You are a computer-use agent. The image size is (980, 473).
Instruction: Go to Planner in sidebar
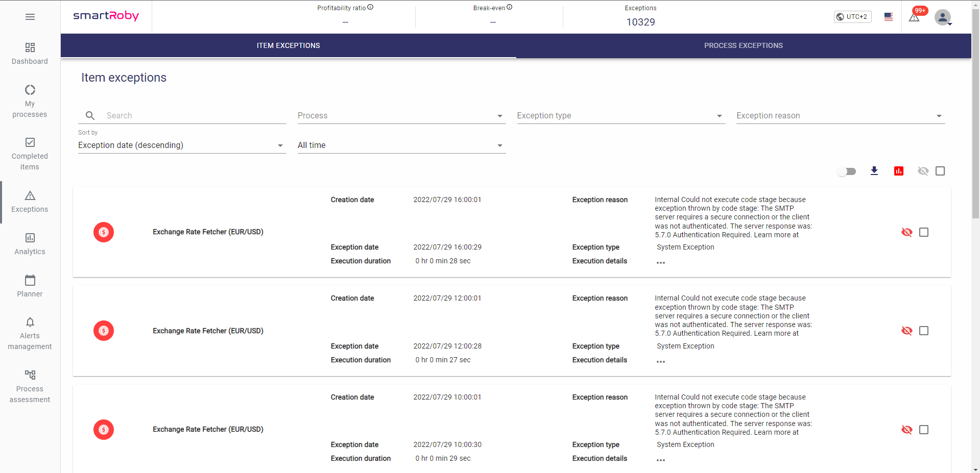click(x=30, y=286)
